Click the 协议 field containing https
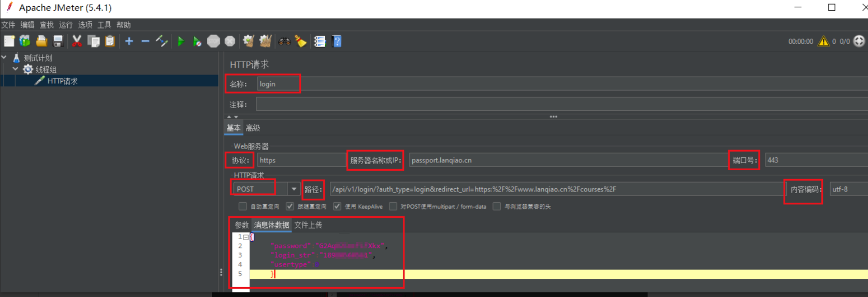 [301, 160]
